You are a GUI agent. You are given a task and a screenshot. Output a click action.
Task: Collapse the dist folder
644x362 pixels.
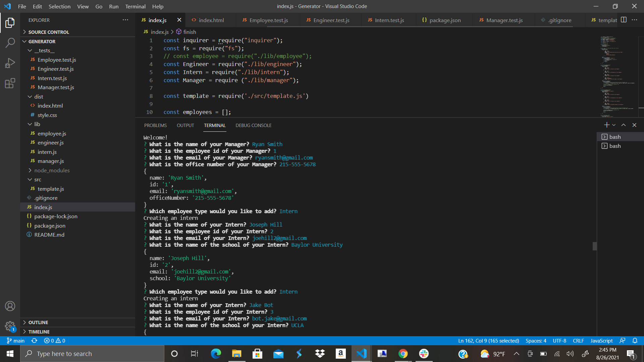click(x=78, y=97)
